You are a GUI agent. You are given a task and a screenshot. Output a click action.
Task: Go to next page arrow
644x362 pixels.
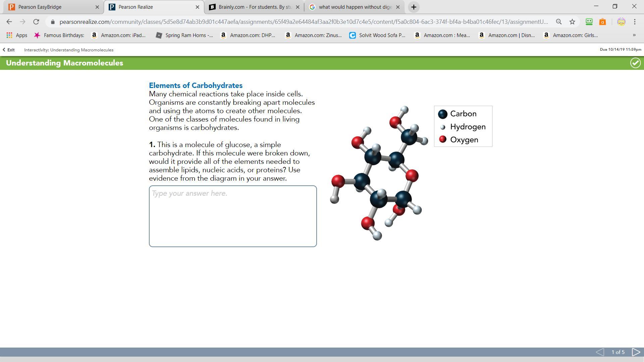coord(636,352)
